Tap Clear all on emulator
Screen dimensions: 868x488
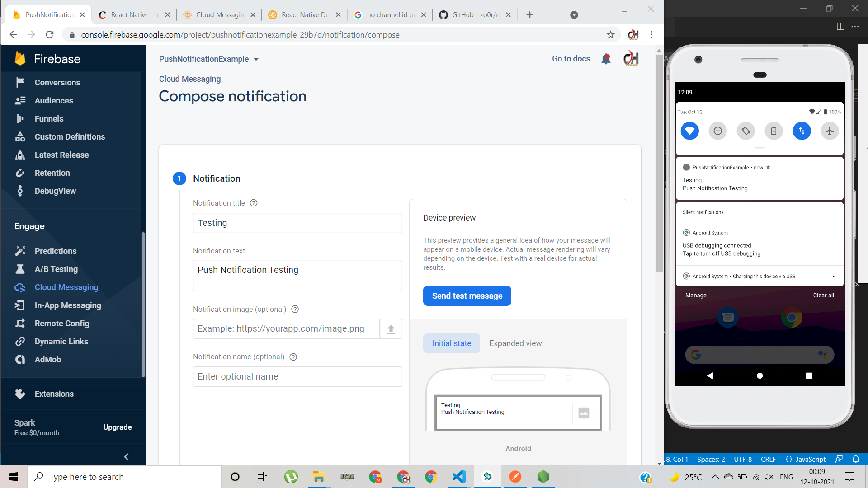point(823,296)
